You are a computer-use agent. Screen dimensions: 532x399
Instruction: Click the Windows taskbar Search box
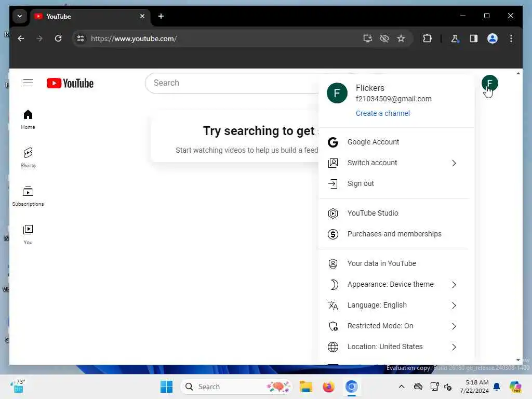(x=236, y=387)
